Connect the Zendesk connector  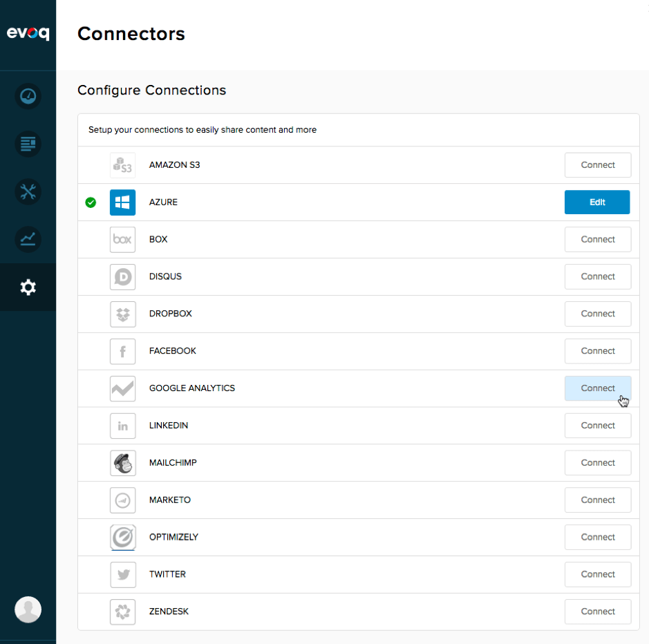point(598,612)
